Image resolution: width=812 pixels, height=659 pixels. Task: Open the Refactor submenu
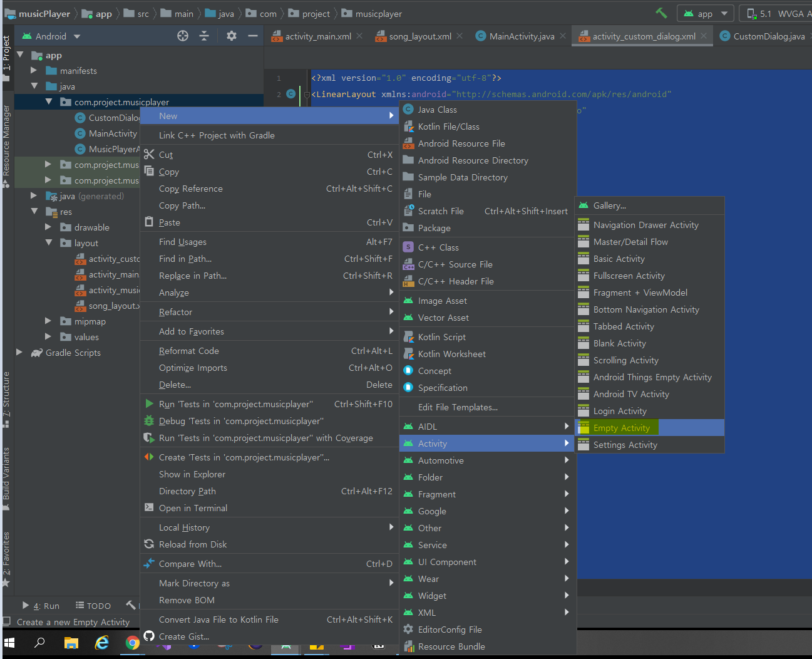270,312
